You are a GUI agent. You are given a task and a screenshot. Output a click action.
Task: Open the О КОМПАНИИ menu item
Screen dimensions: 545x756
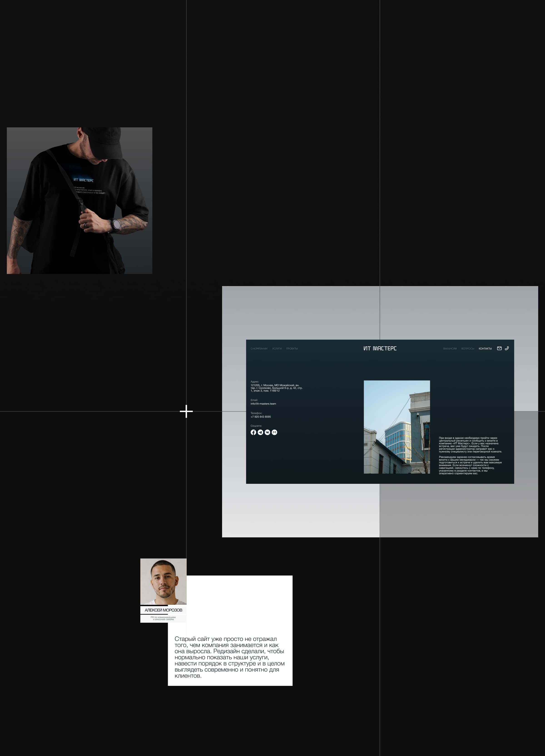[x=259, y=349]
